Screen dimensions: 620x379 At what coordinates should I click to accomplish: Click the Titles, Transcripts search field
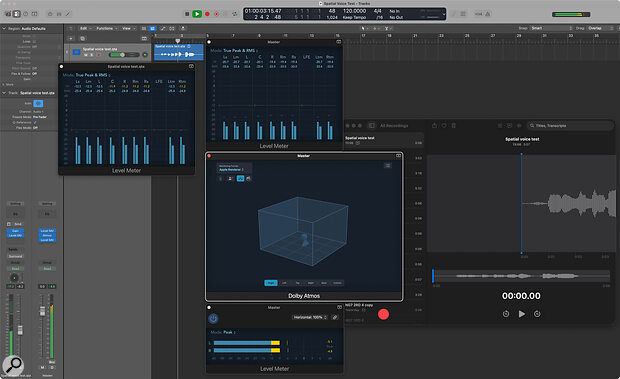point(571,126)
